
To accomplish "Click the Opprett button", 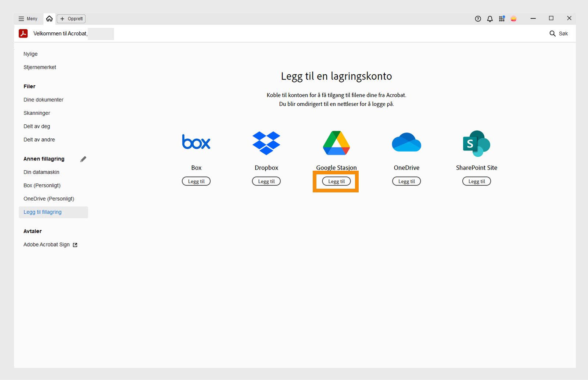I will point(71,19).
